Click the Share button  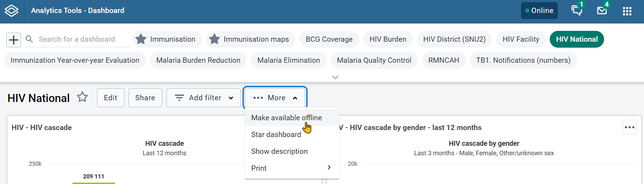click(x=145, y=98)
